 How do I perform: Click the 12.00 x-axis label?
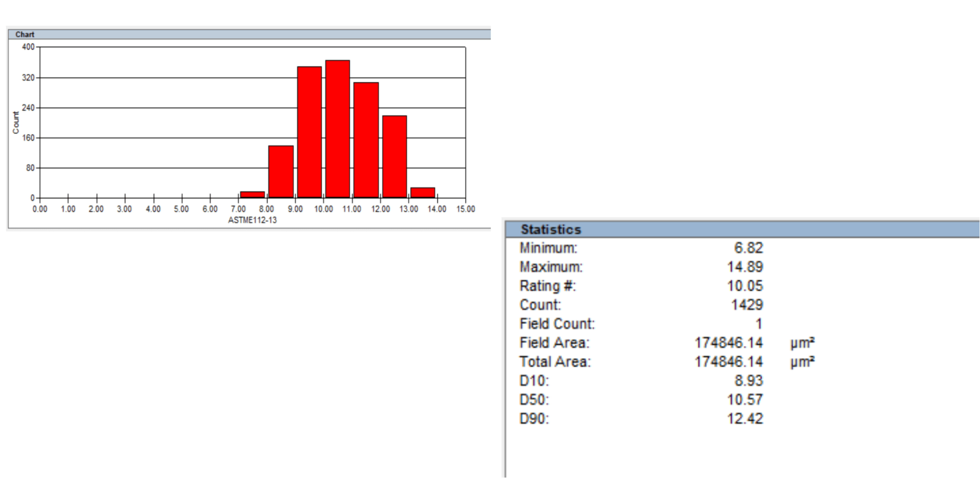coord(381,209)
